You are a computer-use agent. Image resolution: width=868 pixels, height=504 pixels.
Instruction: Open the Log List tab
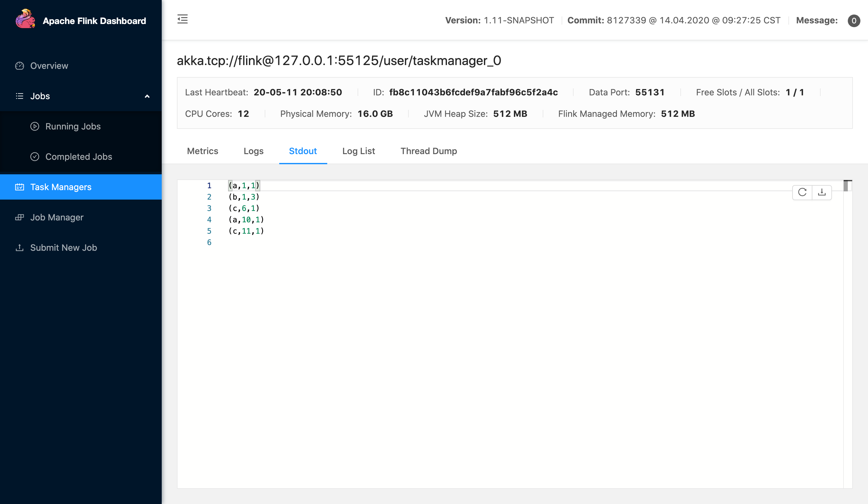coord(359,151)
